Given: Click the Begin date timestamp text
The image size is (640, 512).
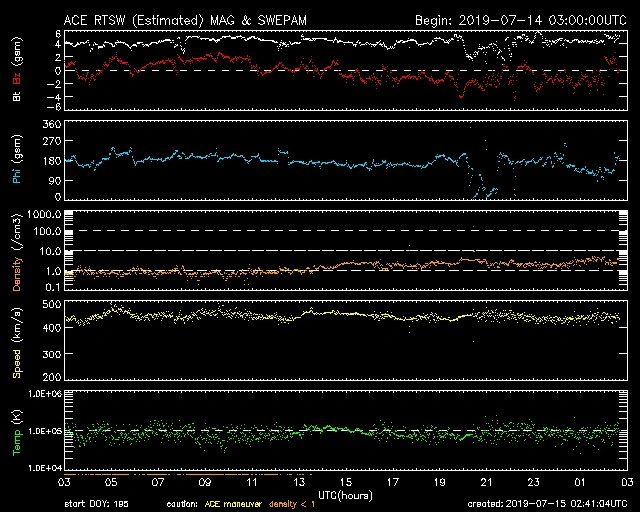Looking at the screenshot, I should point(516,20).
